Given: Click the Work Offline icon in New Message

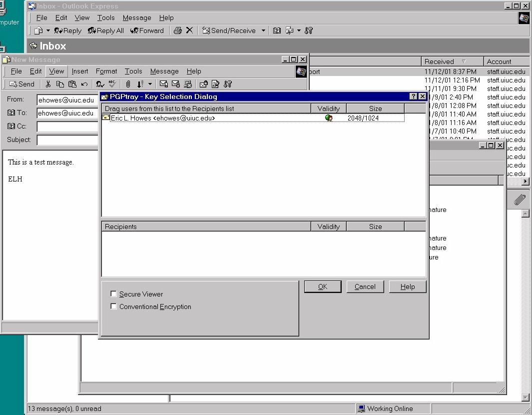Looking at the screenshot, I should (188, 84).
